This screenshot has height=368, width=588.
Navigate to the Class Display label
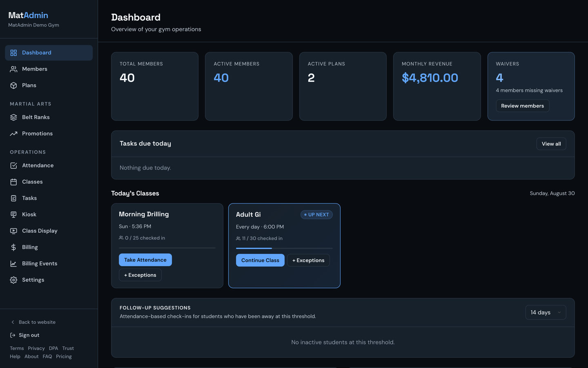[x=40, y=231]
